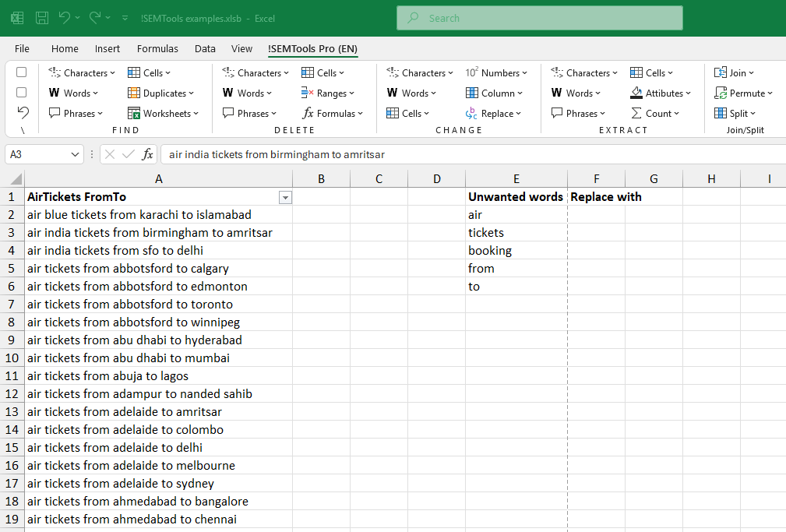Click the Formulas icon in DELETE group
The height and width of the screenshot is (532, 786).
tap(333, 113)
